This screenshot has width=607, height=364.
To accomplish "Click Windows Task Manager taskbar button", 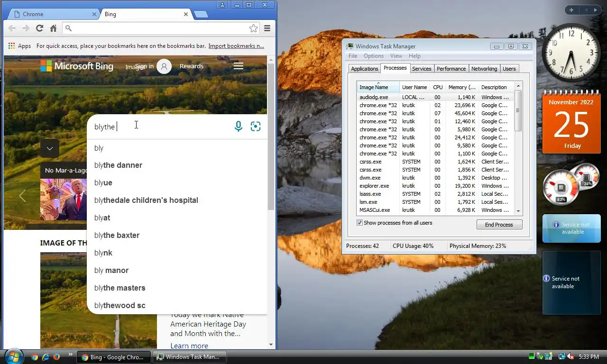I will click(x=189, y=357).
